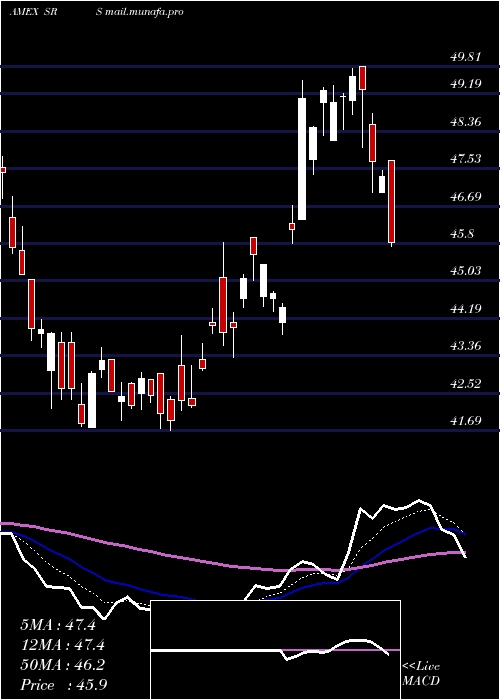
Task: Click the 42.52 price level label
Action: pos(464,383)
